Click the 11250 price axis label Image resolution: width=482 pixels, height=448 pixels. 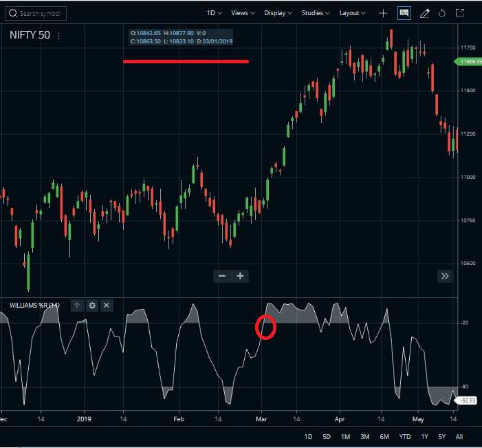468,134
